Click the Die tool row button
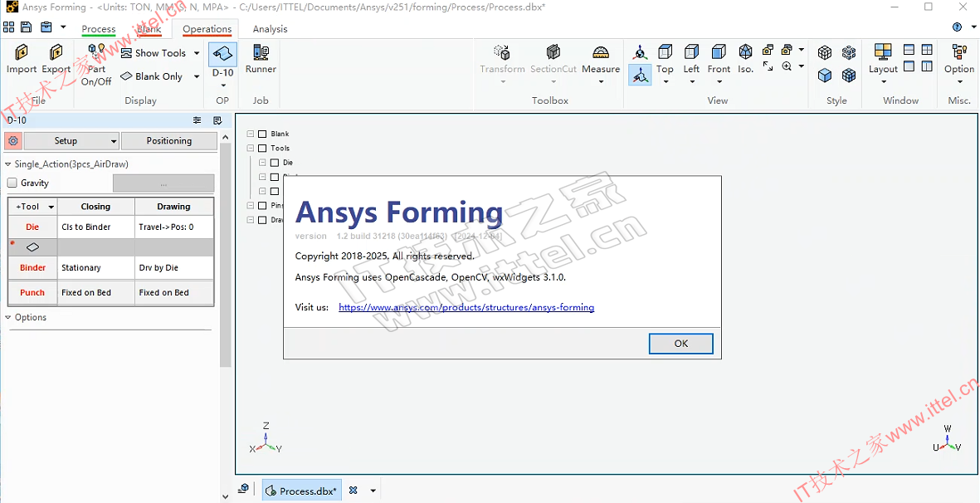The image size is (980, 503). click(32, 227)
